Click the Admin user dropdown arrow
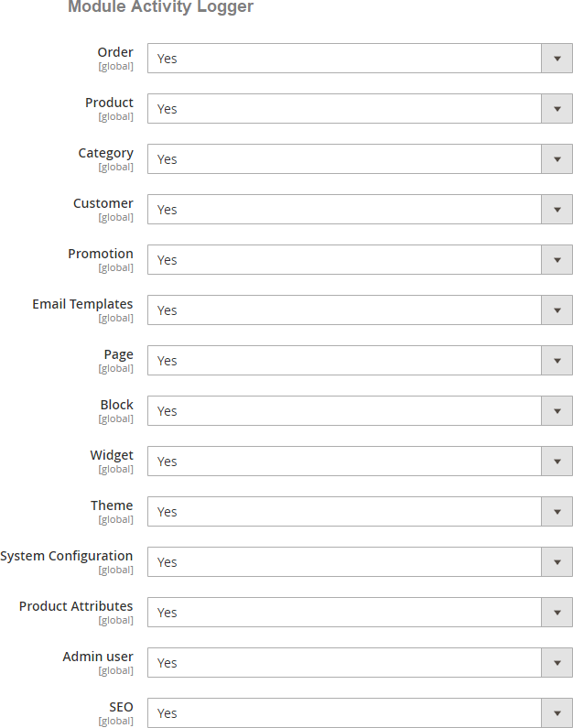This screenshot has width=573, height=728. pos(557,663)
